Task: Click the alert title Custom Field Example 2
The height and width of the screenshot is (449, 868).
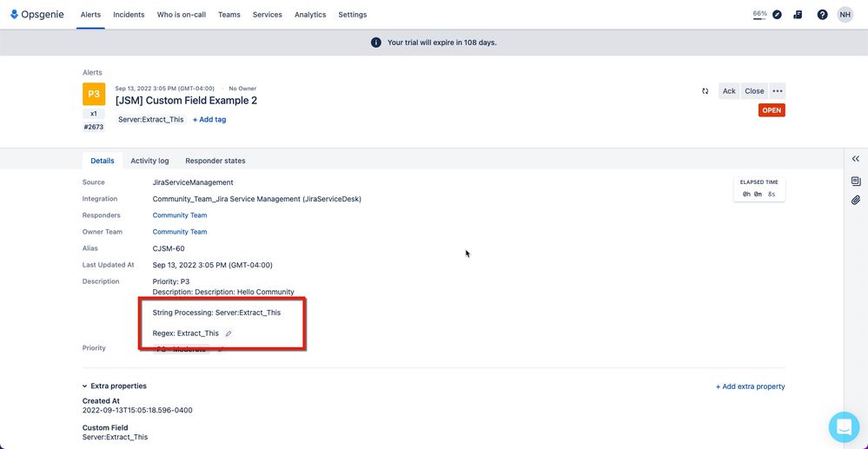Action: coord(186,101)
